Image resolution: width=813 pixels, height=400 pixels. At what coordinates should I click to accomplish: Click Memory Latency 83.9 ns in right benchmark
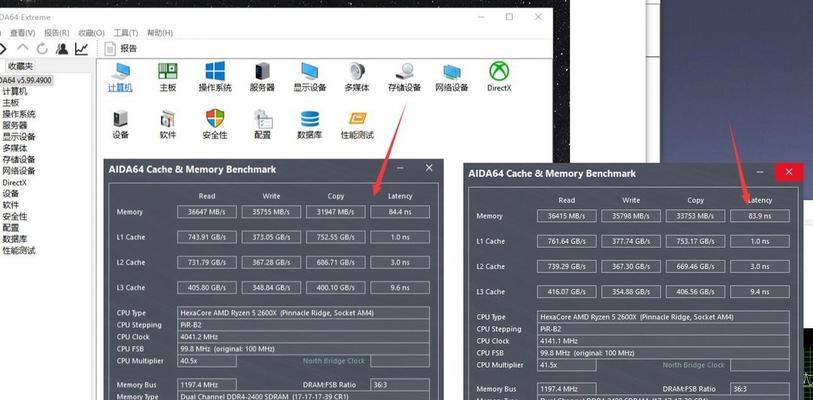point(760,216)
